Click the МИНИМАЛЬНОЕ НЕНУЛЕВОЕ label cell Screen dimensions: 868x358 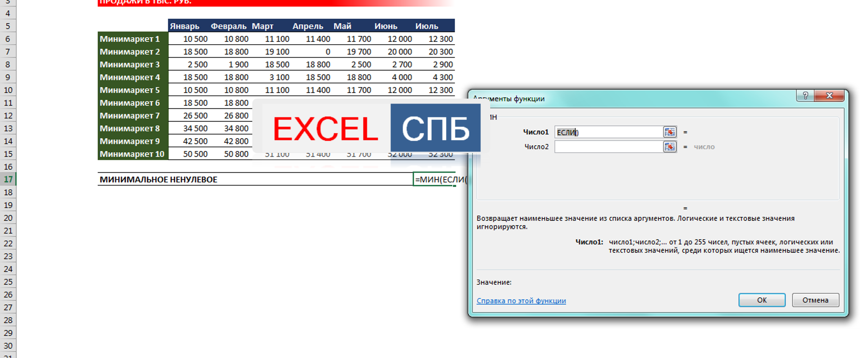[x=159, y=180]
